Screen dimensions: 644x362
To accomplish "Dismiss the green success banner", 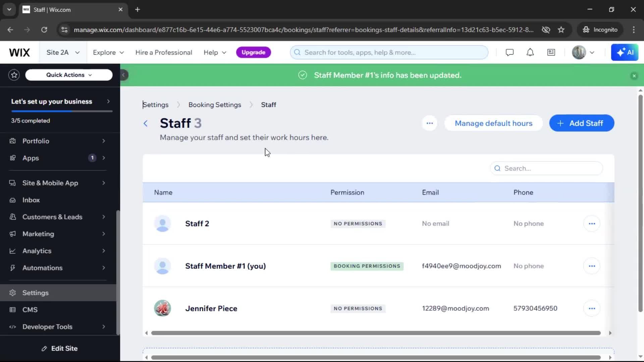I will point(634,76).
